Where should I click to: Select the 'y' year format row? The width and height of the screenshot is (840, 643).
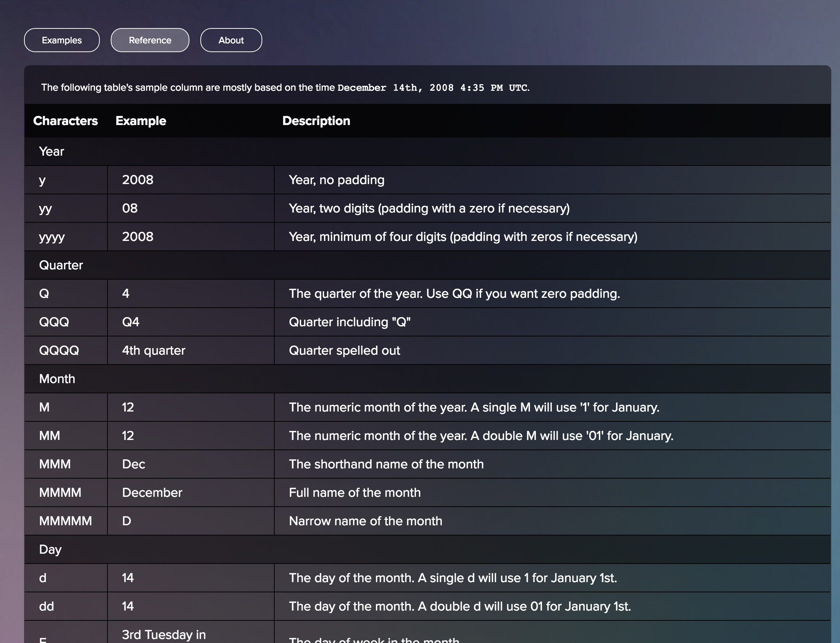point(65,180)
